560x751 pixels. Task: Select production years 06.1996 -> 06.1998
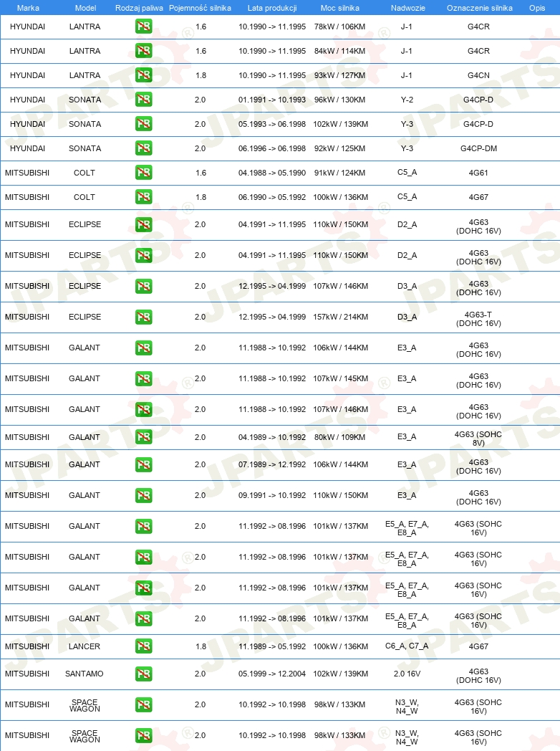tap(272, 148)
